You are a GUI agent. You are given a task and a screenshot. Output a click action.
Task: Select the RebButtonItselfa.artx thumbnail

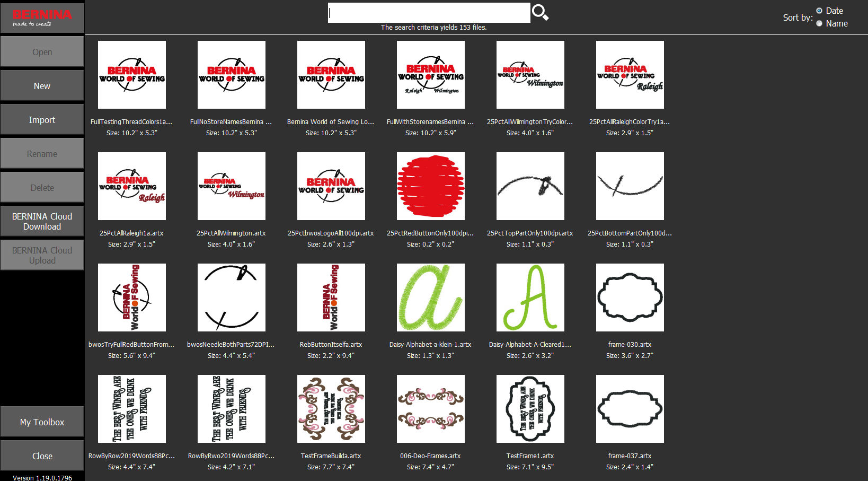click(x=331, y=298)
